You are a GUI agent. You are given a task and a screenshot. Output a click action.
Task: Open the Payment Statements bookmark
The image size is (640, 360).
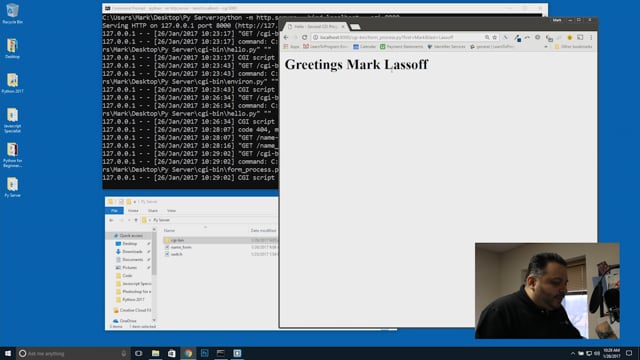402,47
